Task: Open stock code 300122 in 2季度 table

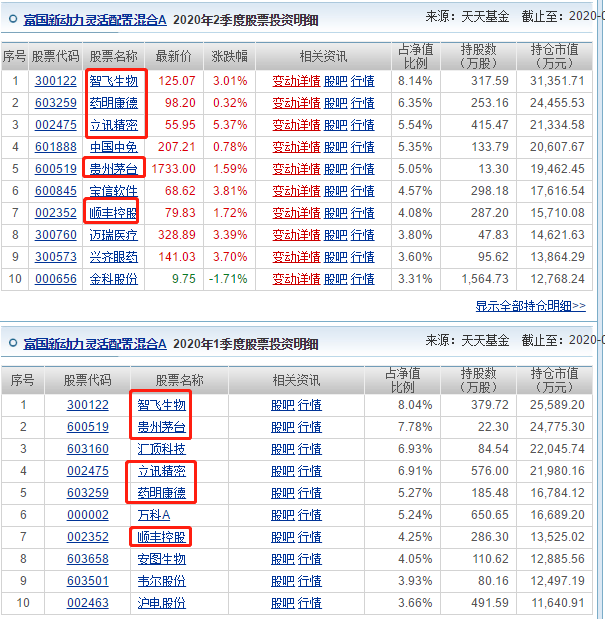Action: pos(56,81)
